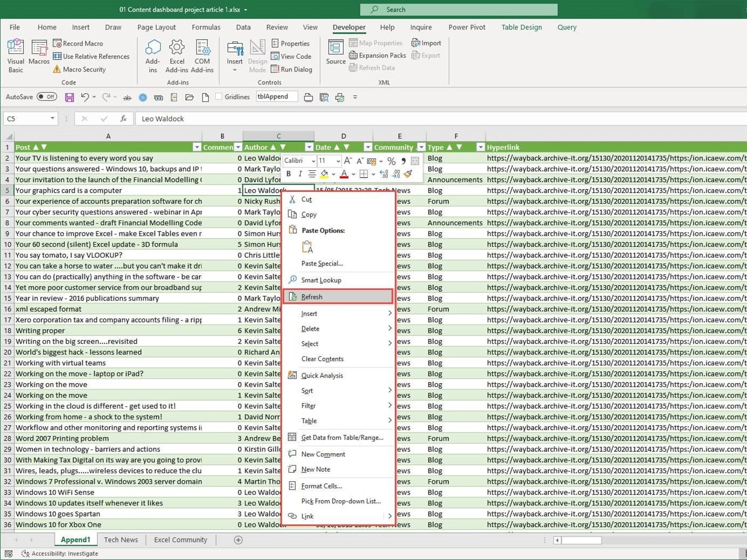Open the Calibri font name dropdown
This screenshot has height=560, width=747.
313,161
